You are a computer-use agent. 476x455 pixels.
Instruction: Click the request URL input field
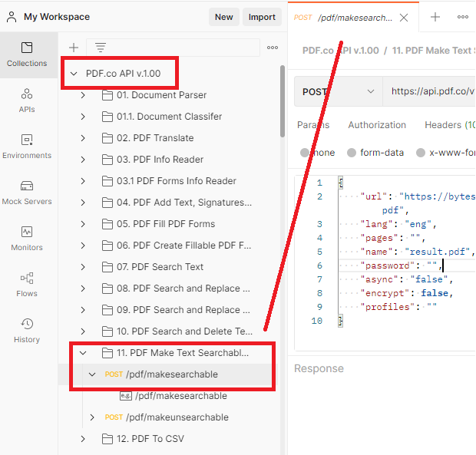click(x=429, y=91)
